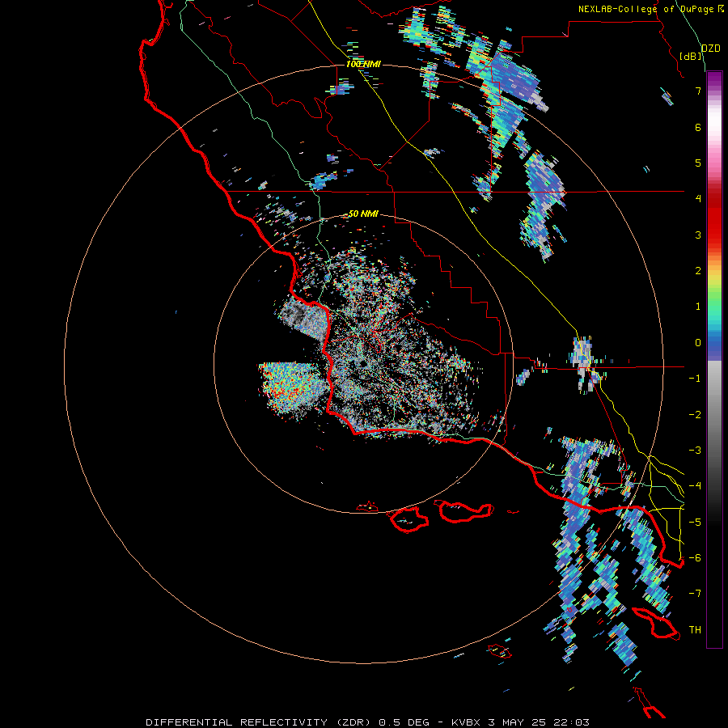The width and height of the screenshot is (728, 728).
Task: Click the 100 NMI range ring label
Action: click(x=363, y=64)
